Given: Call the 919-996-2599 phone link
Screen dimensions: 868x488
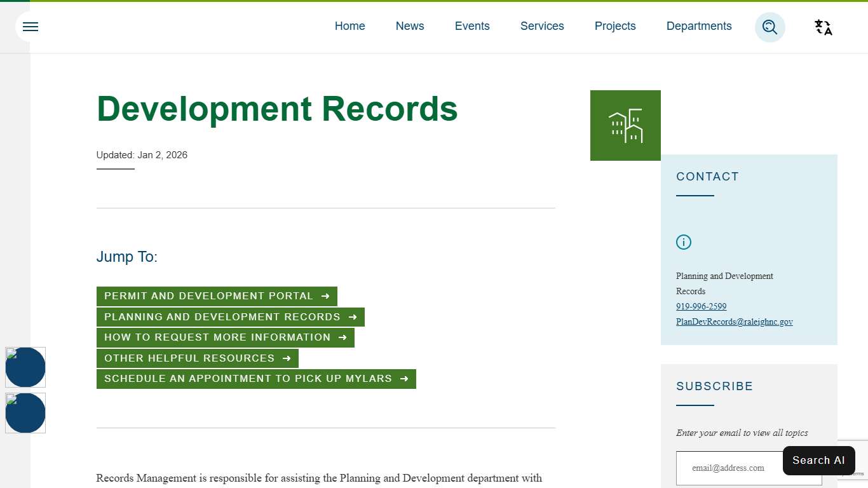Looking at the screenshot, I should 701,306.
